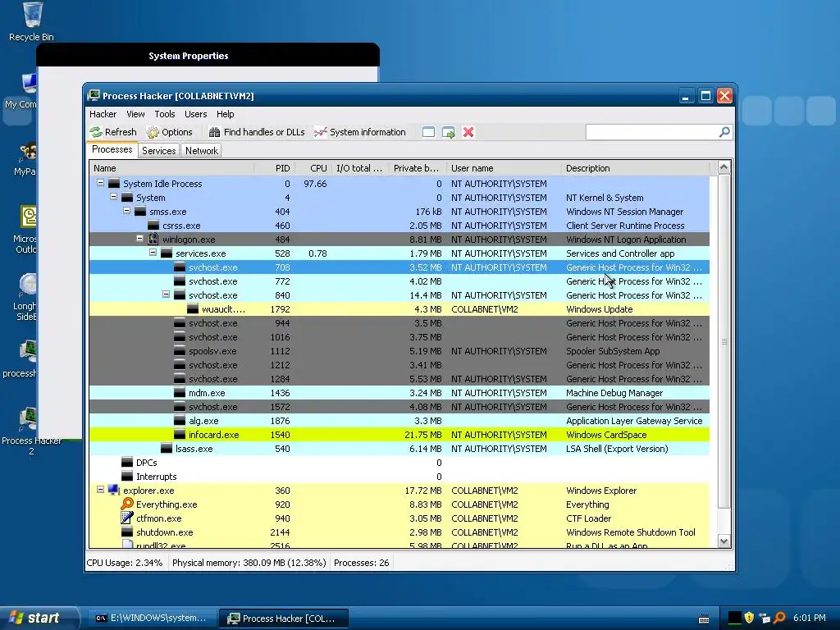Select the DPCs row
The width and height of the screenshot is (840, 630).
point(399,463)
